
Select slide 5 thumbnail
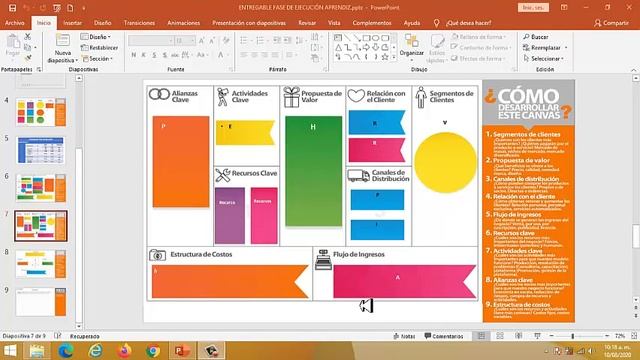tap(41, 150)
